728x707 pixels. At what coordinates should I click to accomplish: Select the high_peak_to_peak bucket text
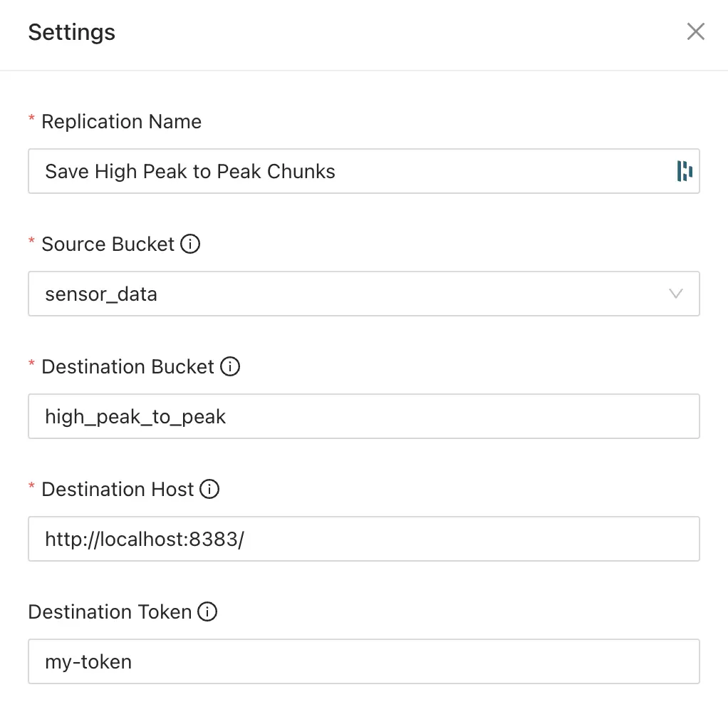[135, 416]
